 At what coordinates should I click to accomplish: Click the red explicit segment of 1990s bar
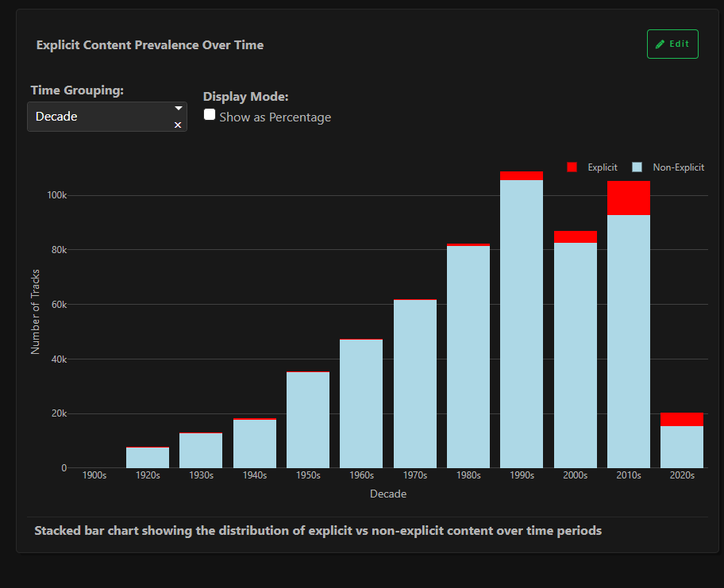pos(522,176)
